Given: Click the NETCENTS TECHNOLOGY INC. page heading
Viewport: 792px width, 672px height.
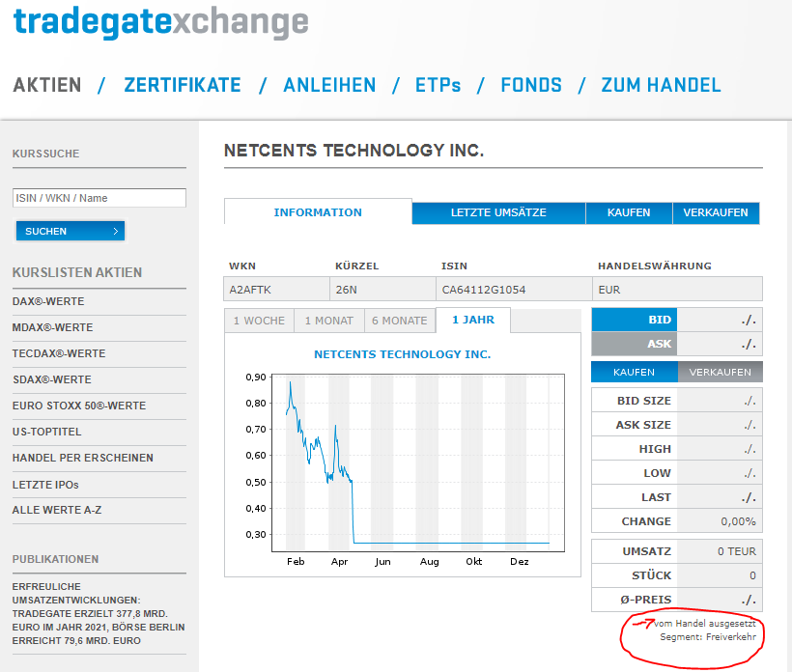Looking at the screenshot, I should pos(354,151).
